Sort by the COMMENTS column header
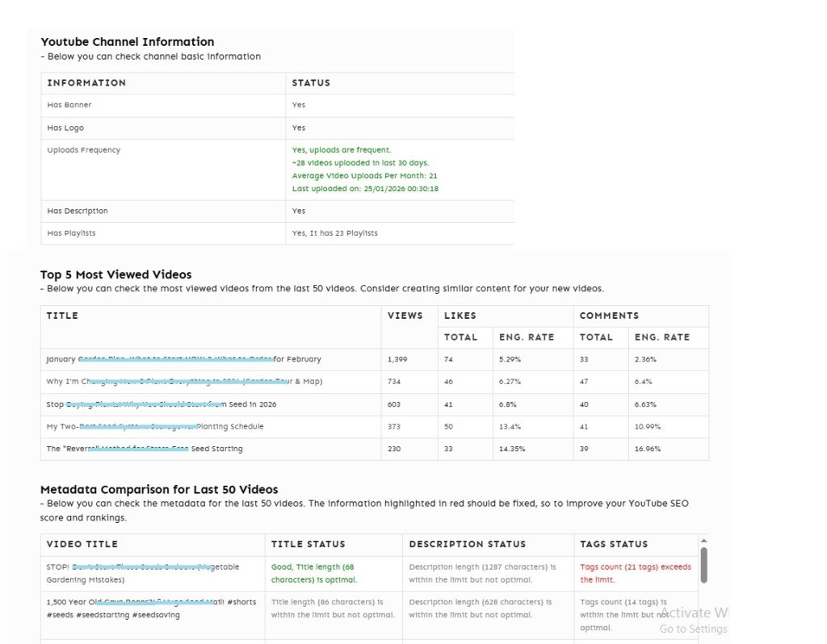Screen dimensions: 827x644 pos(609,316)
